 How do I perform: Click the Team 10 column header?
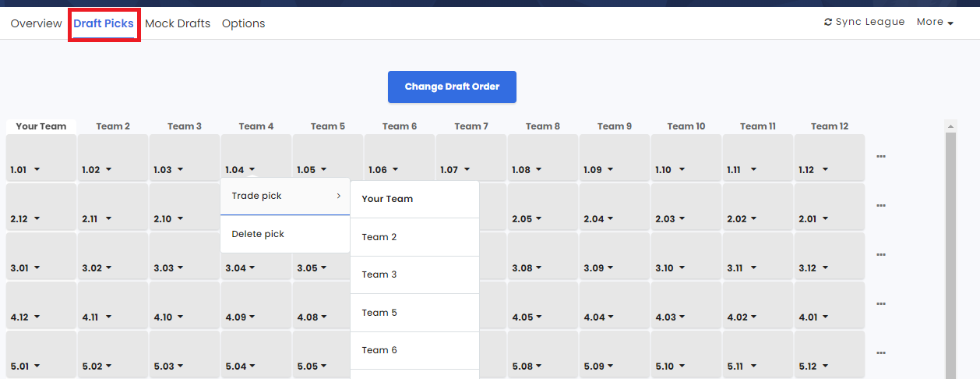(686, 126)
